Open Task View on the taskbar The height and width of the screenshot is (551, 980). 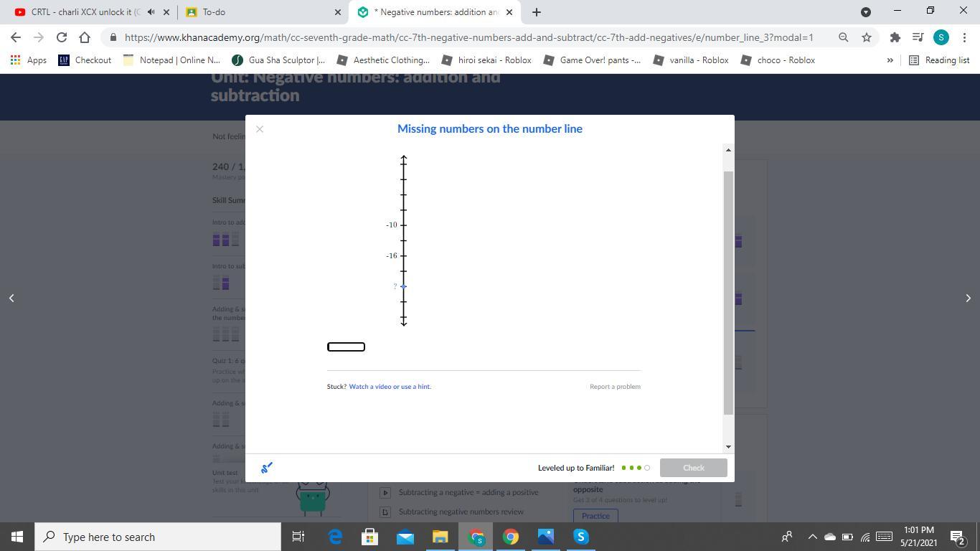[x=298, y=537]
